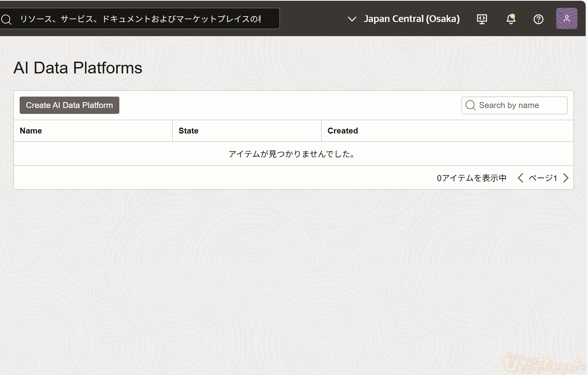Select the Japan Central (Osaka) region label
The width and height of the screenshot is (588, 375).
[x=411, y=19]
